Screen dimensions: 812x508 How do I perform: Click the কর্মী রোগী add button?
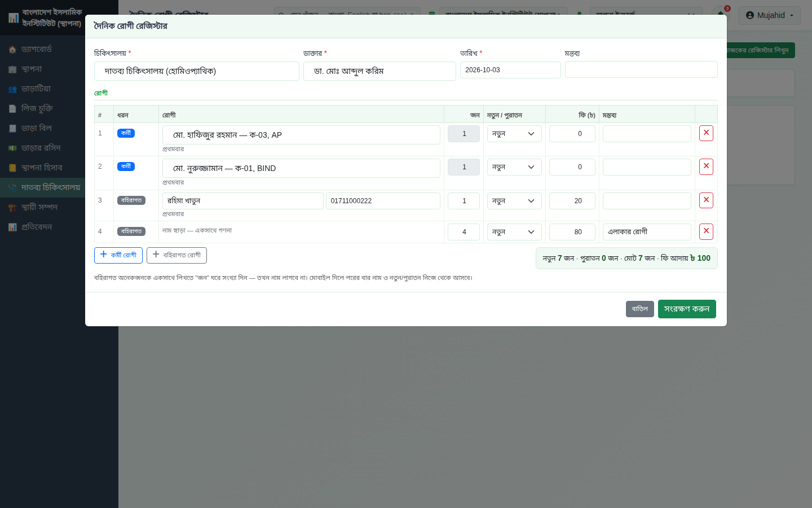(118, 255)
